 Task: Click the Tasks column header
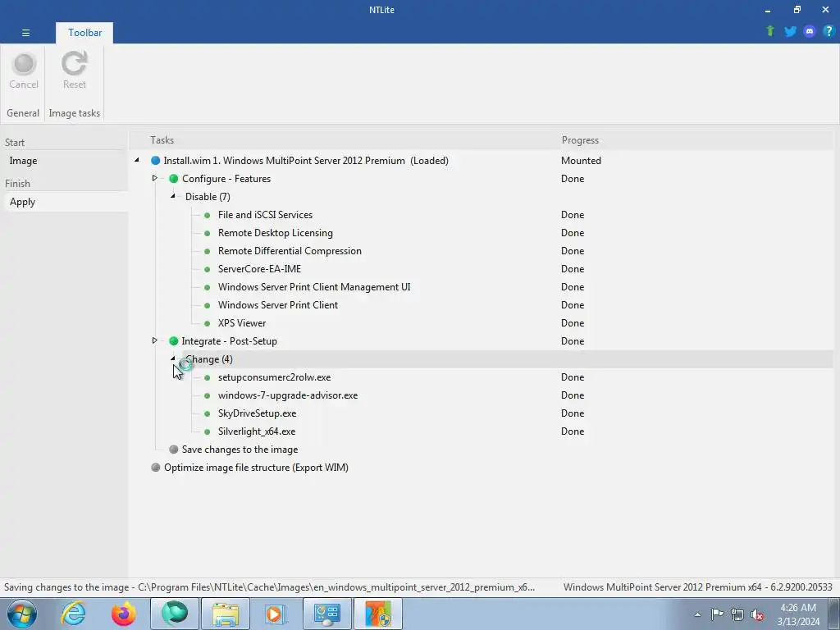pyautogui.click(x=162, y=139)
